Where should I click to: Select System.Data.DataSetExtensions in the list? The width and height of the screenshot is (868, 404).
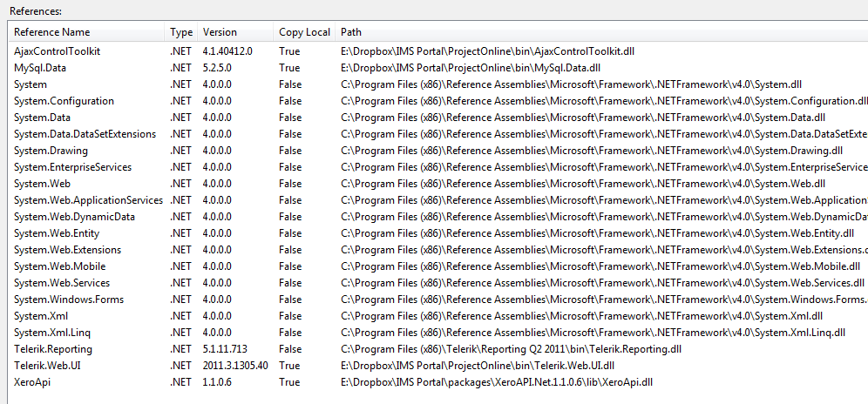pos(85,134)
